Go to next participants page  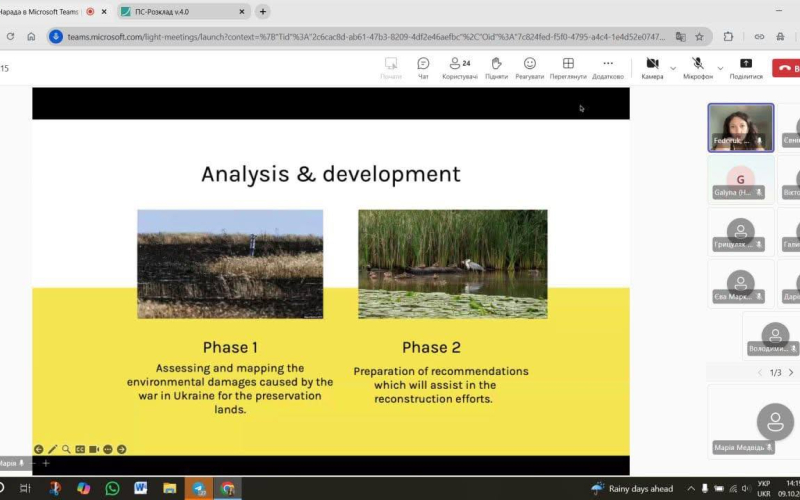[791, 372]
